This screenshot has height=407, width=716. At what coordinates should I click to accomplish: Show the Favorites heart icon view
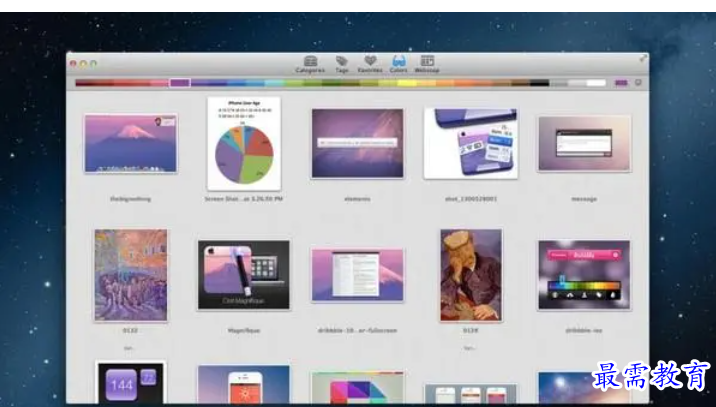click(x=370, y=64)
